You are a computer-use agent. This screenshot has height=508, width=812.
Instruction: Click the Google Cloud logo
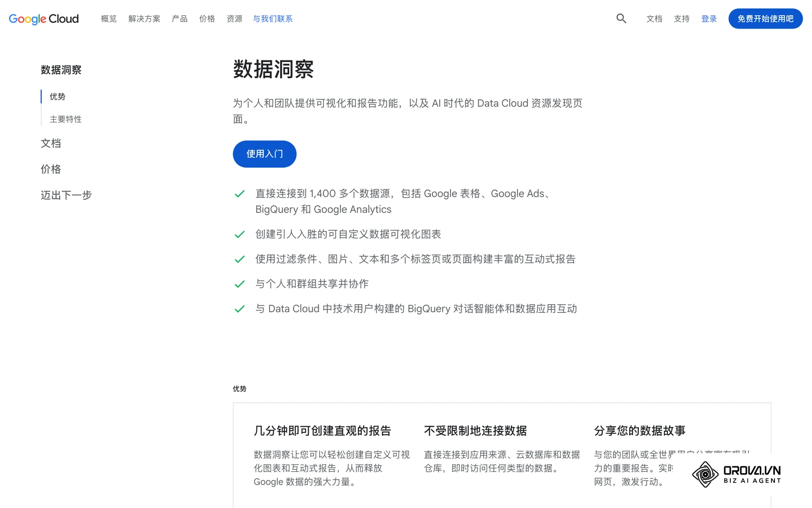44,19
